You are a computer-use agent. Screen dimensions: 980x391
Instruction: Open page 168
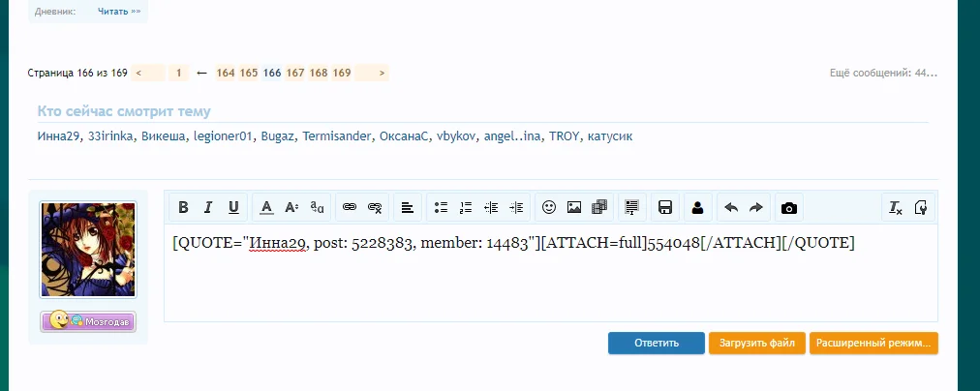coord(319,74)
